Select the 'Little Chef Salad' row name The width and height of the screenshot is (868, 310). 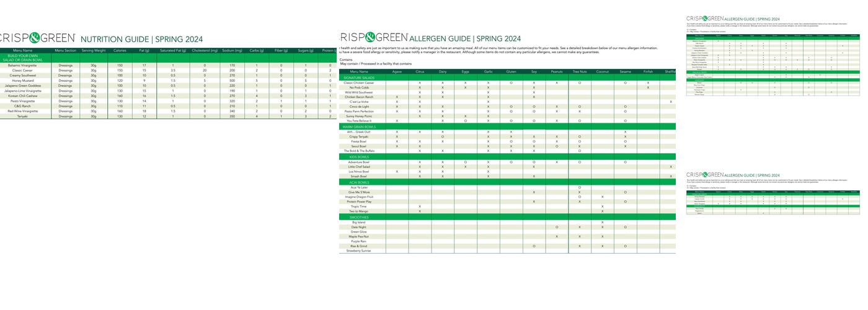(x=359, y=167)
